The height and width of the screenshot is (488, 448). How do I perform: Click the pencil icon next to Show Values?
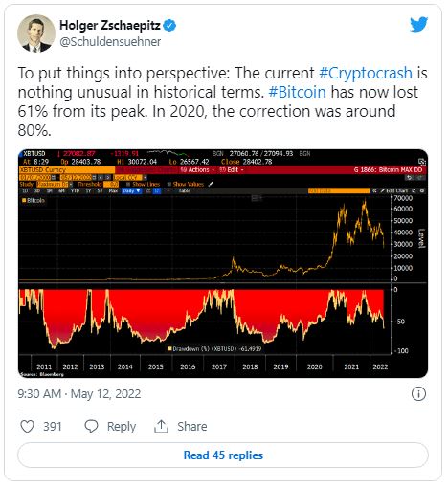pyautogui.click(x=211, y=184)
